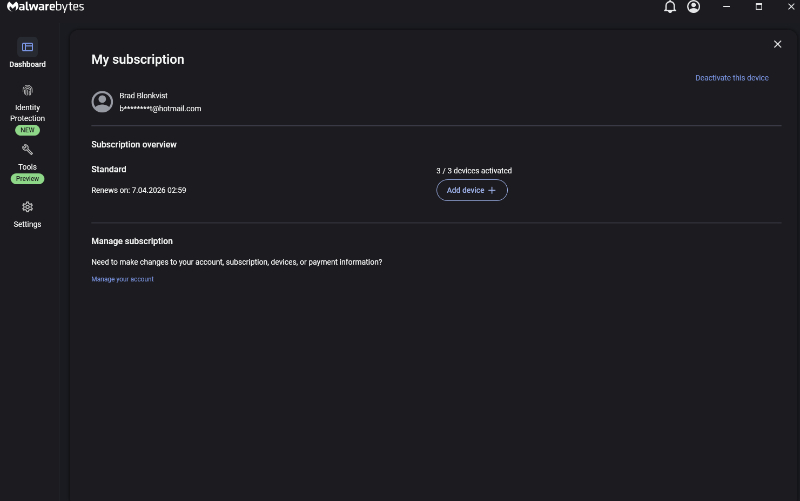Image resolution: width=800 pixels, height=501 pixels.
Task: Click the 'My subscription' heading
Action: coord(138,60)
